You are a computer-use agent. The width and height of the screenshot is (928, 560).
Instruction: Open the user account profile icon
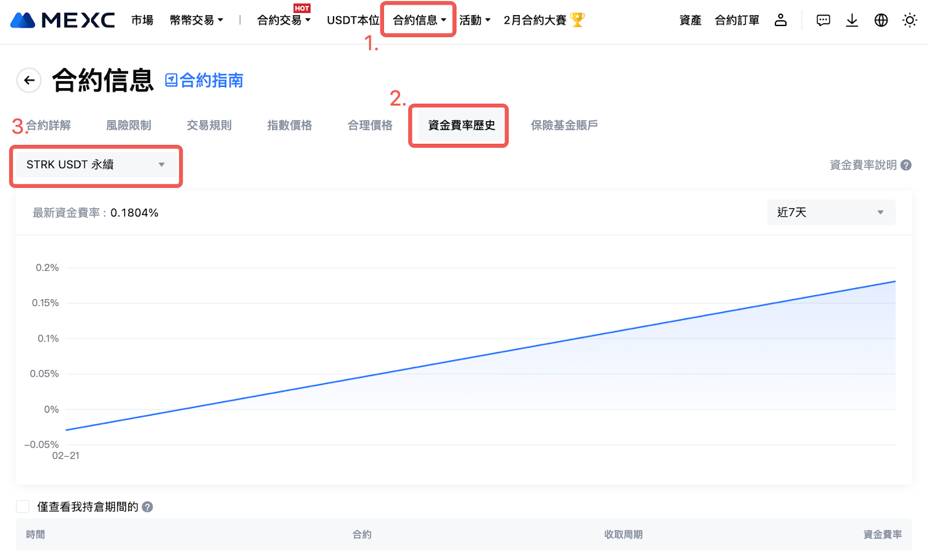click(781, 20)
